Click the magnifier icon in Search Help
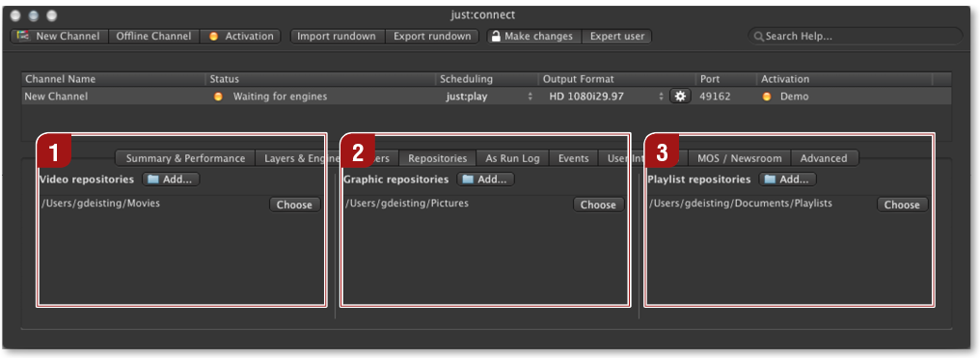 pos(759,37)
